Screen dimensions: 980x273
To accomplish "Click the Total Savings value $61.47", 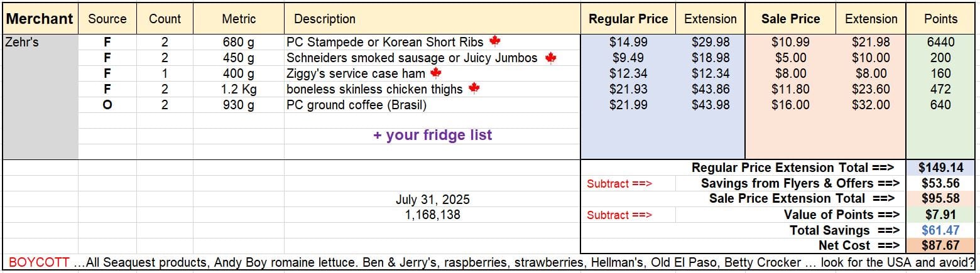I will tap(940, 230).
